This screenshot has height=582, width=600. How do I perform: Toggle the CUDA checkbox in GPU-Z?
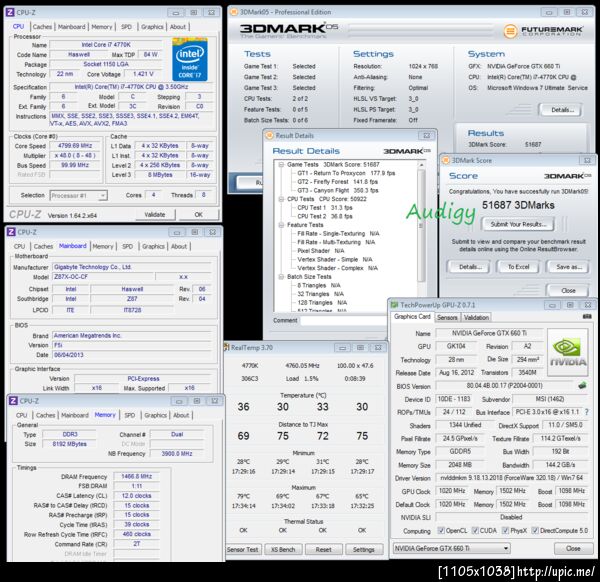click(x=475, y=530)
